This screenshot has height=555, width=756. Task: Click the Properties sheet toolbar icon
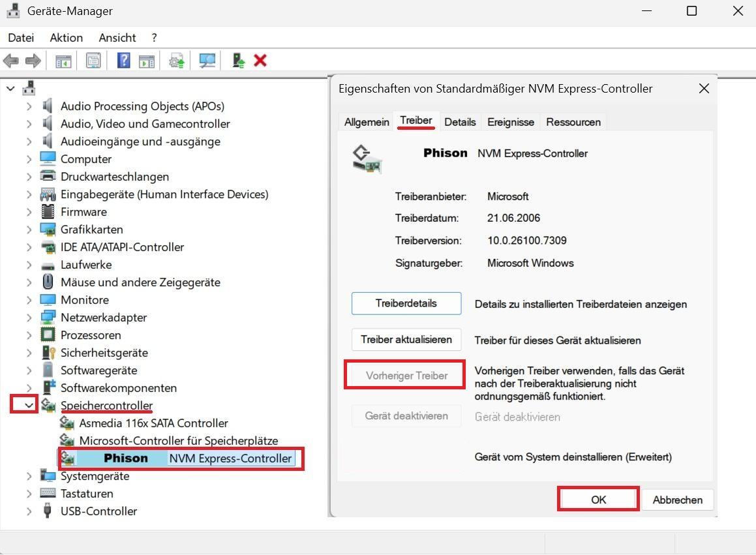click(x=93, y=61)
